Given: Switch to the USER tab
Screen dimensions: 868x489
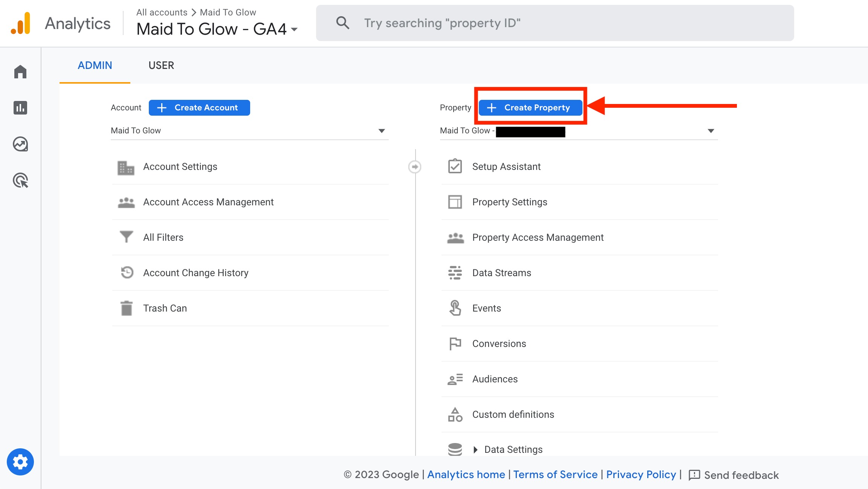Looking at the screenshot, I should (x=161, y=65).
